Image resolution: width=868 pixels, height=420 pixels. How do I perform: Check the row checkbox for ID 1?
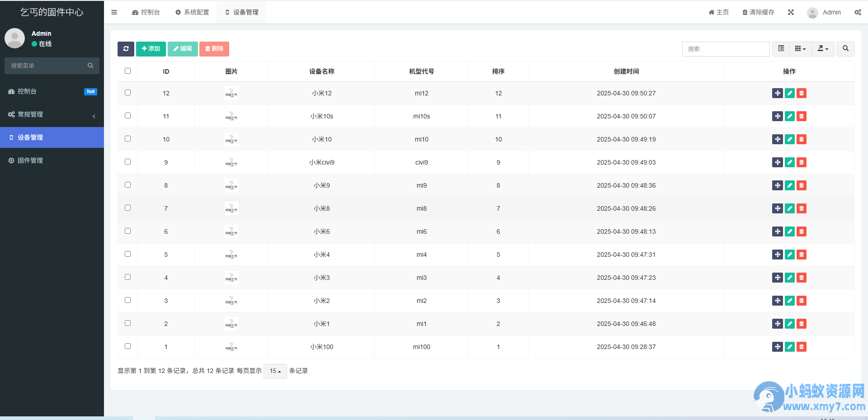[127, 346]
